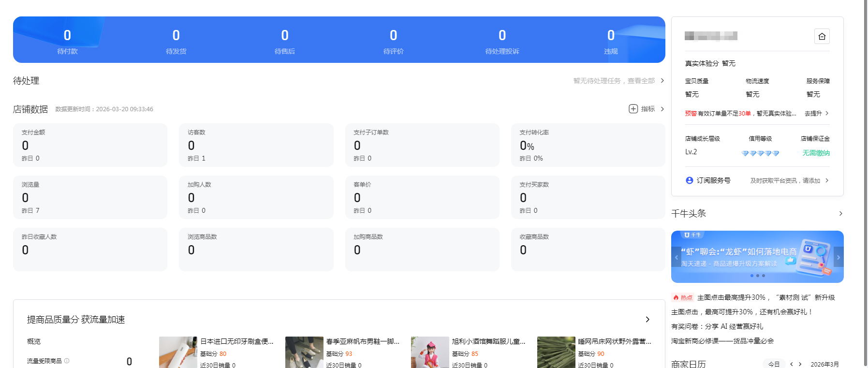The image size is (868, 368).
Task: Open the 待售后 order tab
Action: pos(285,41)
